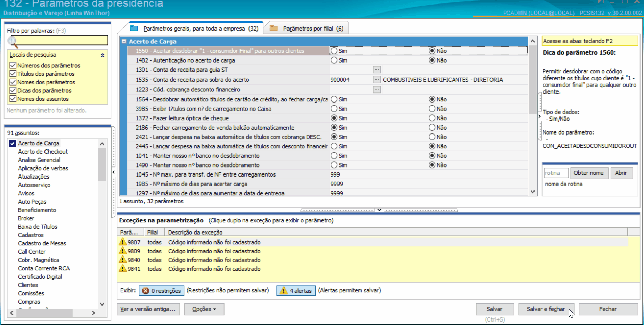Click warning icon for exception 9809
Viewport: 644px width, 325px height.
122,251
